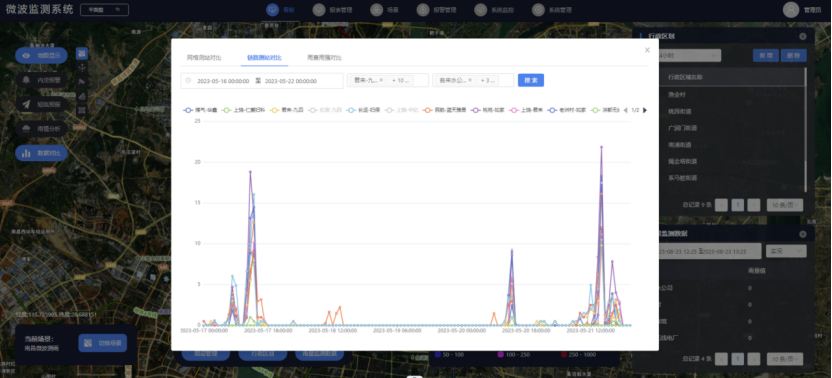Viewport: 832px width, 378px height.
Task: Go to next legend page with right arrow
Action: click(x=645, y=110)
